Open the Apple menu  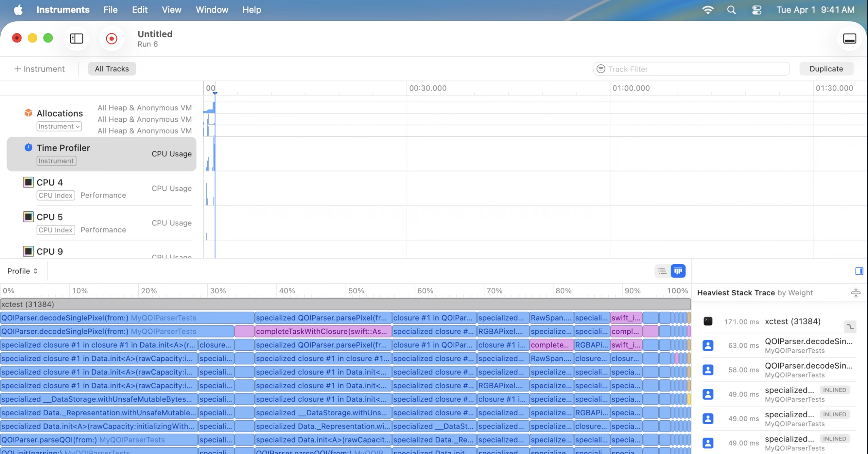(x=18, y=10)
